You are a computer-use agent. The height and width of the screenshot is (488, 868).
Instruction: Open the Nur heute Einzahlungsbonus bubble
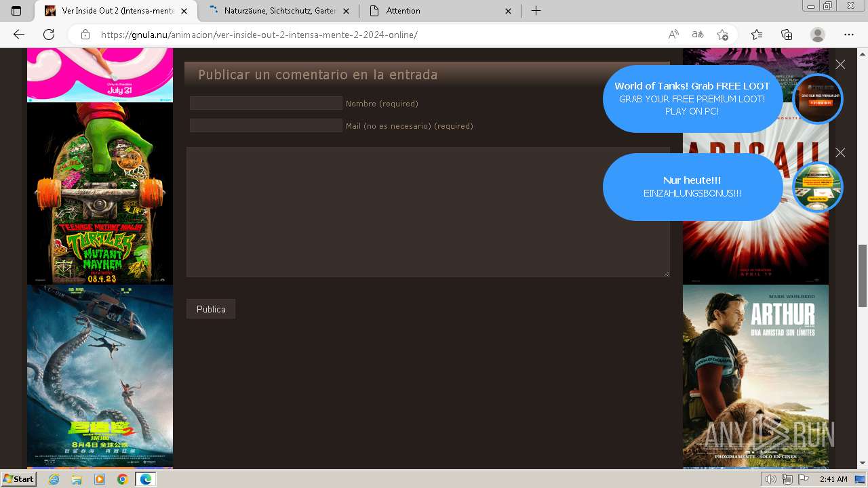[692, 187]
